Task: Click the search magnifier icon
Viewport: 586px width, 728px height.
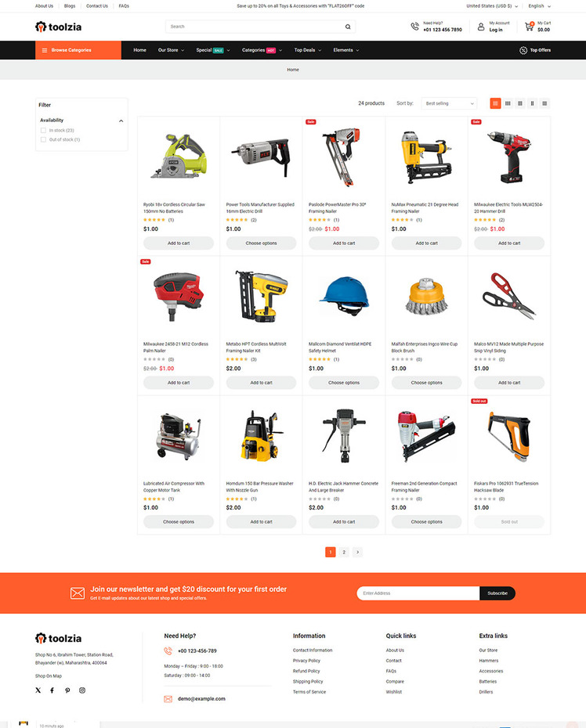Action: 348,27
